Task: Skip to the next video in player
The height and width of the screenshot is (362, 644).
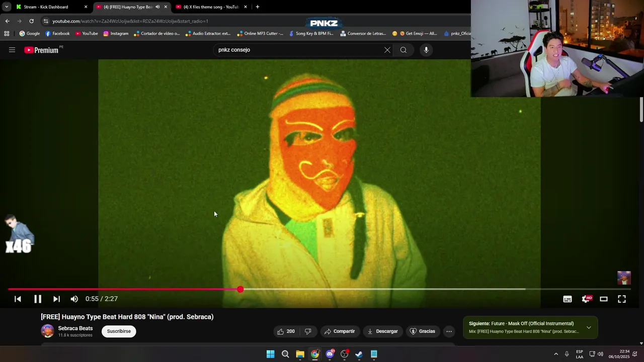Action: pos(56,299)
